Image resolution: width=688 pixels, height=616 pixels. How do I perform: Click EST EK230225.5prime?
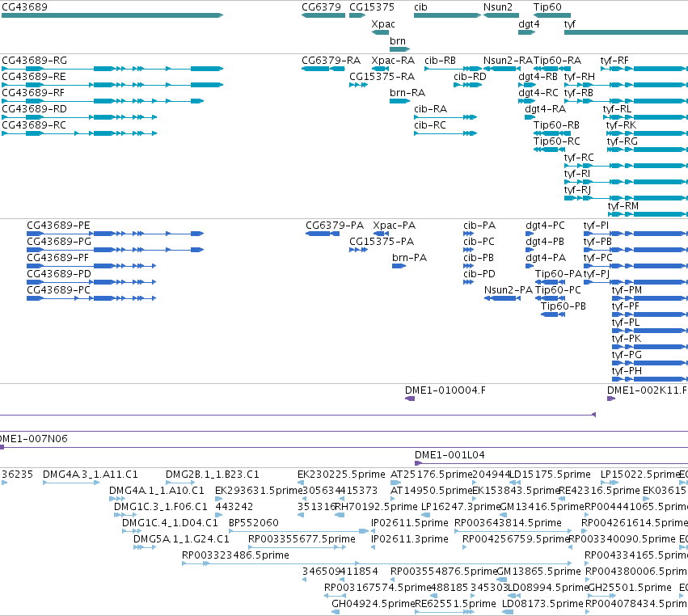click(x=301, y=483)
